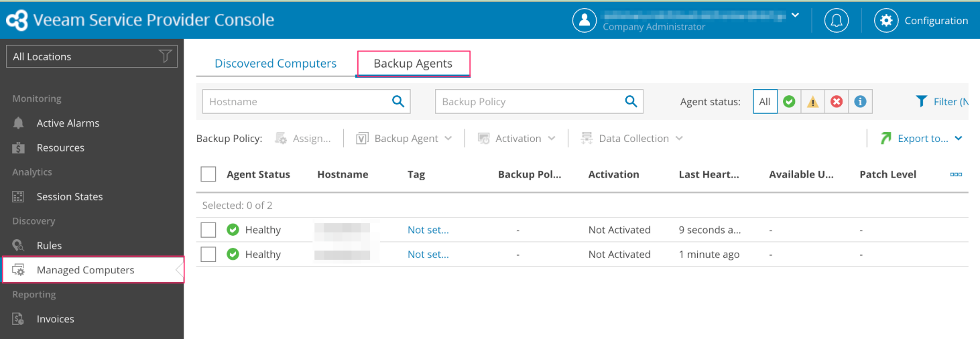The width and height of the screenshot is (980, 339).
Task: Click Not set tag link in first row
Action: tap(428, 230)
